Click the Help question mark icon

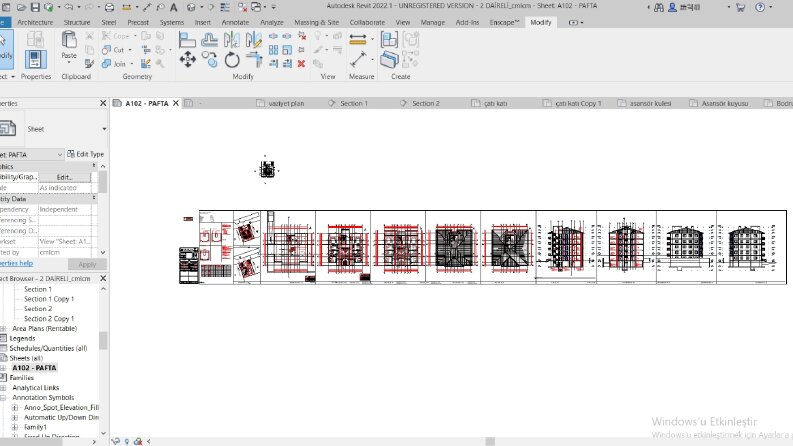coord(760,8)
